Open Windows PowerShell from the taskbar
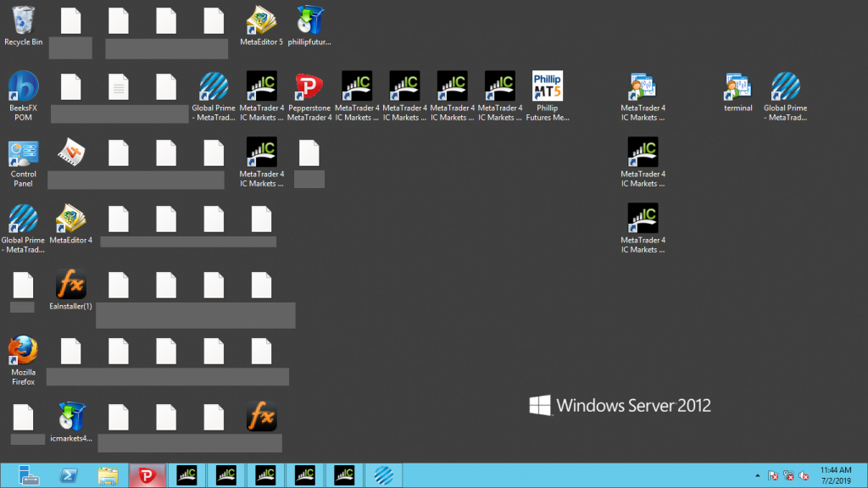 tap(68, 475)
